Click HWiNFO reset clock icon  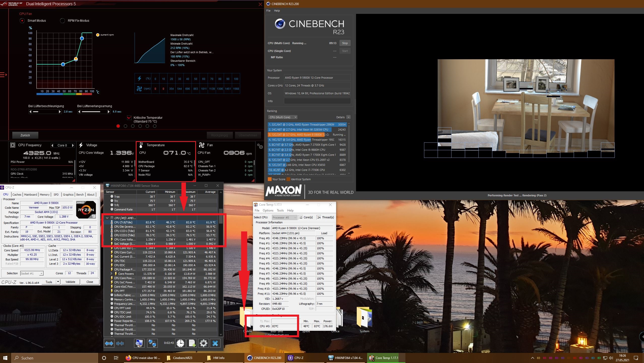click(180, 343)
